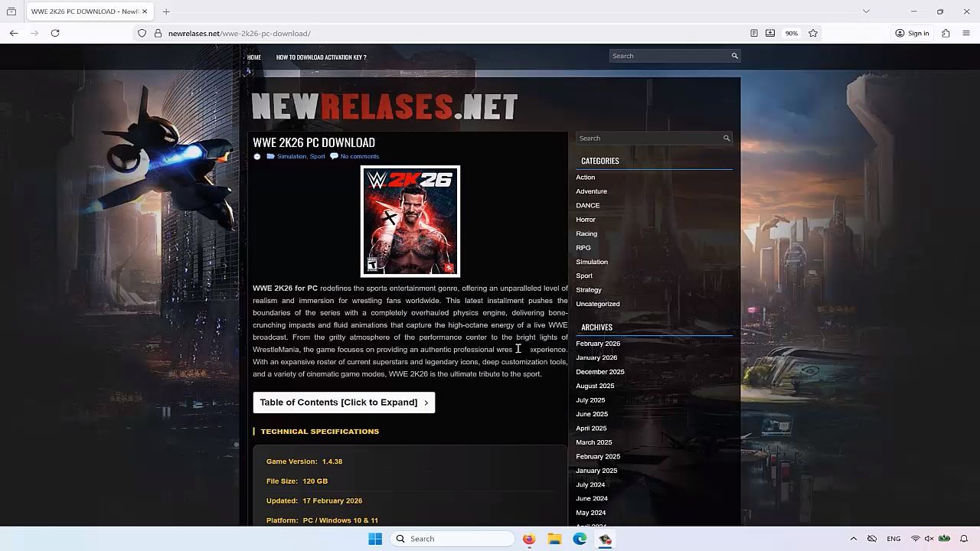Open the Racing category link
Image resolution: width=980 pixels, height=551 pixels.
[586, 233]
